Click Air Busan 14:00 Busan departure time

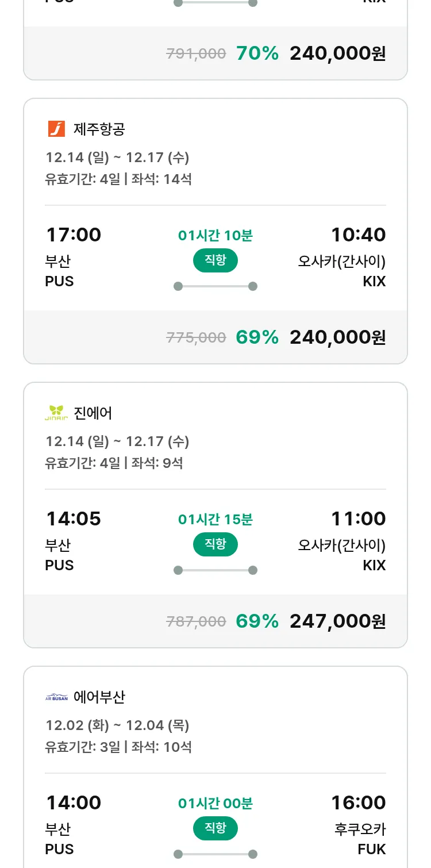coord(74,802)
